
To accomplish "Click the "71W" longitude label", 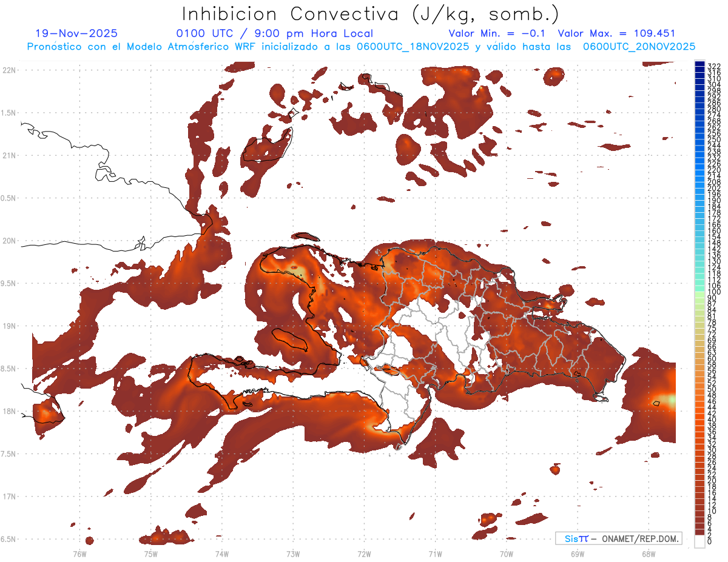I will (x=435, y=554).
